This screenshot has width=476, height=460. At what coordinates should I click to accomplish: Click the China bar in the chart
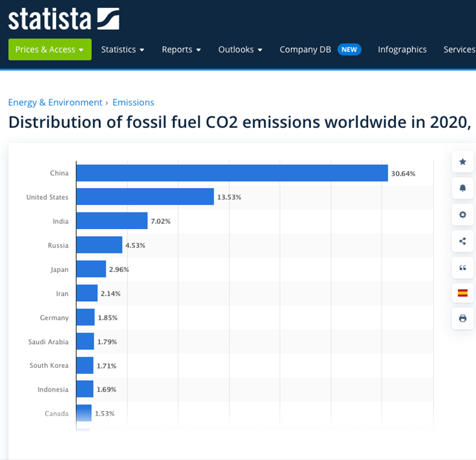click(x=232, y=173)
